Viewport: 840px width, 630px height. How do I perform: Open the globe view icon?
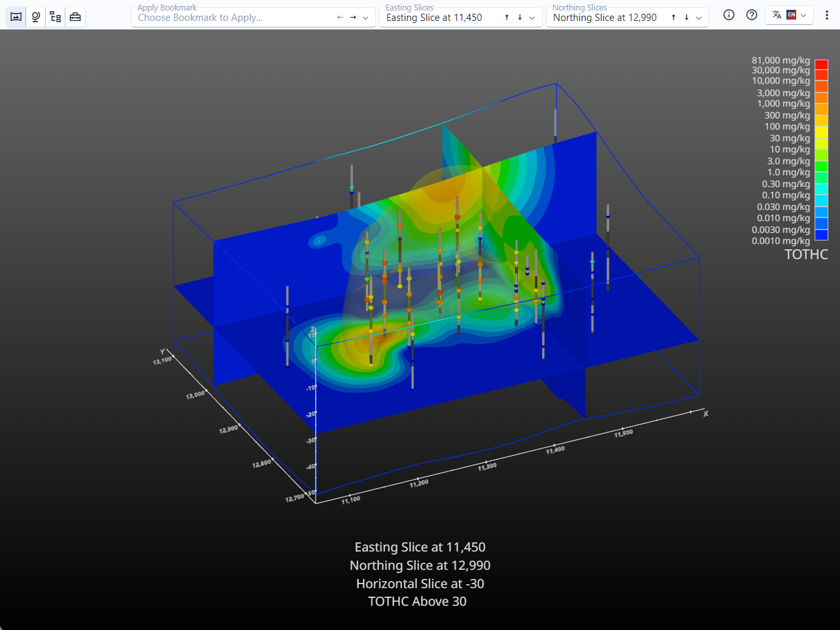[x=36, y=17]
